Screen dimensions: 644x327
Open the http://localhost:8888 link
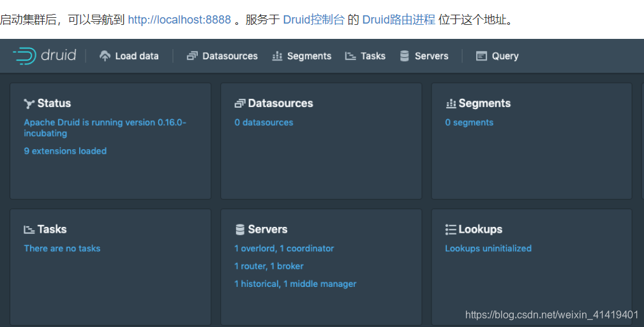[x=179, y=20]
